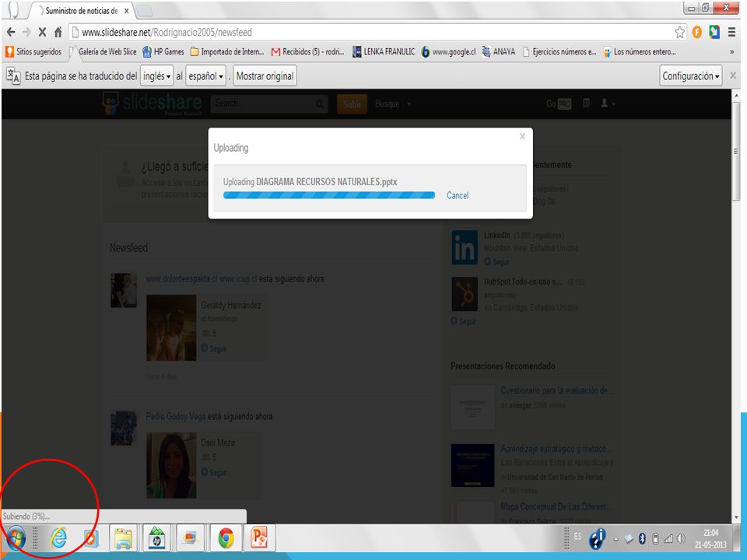The image size is (747, 560).
Task: Click the volume speaker tray icon
Action: pos(682,538)
